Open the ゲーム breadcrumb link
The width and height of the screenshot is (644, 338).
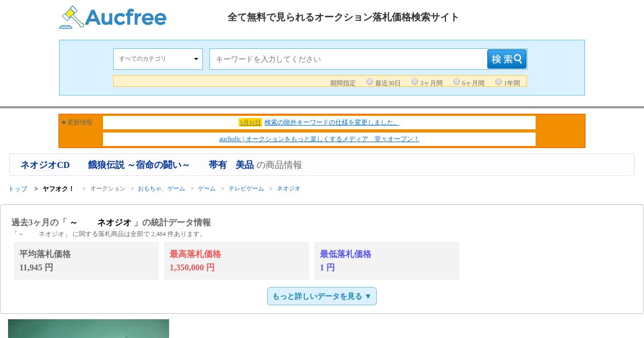click(x=207, y=189)
